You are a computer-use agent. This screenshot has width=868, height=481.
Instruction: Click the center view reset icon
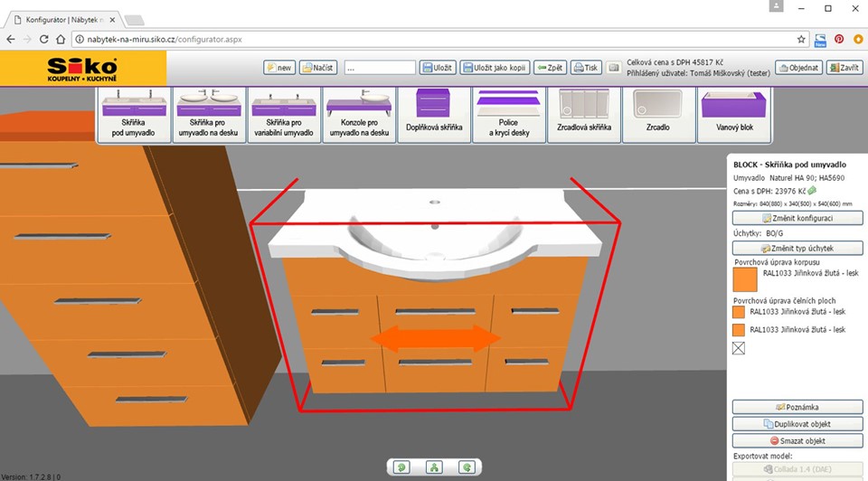pos(434,467)
